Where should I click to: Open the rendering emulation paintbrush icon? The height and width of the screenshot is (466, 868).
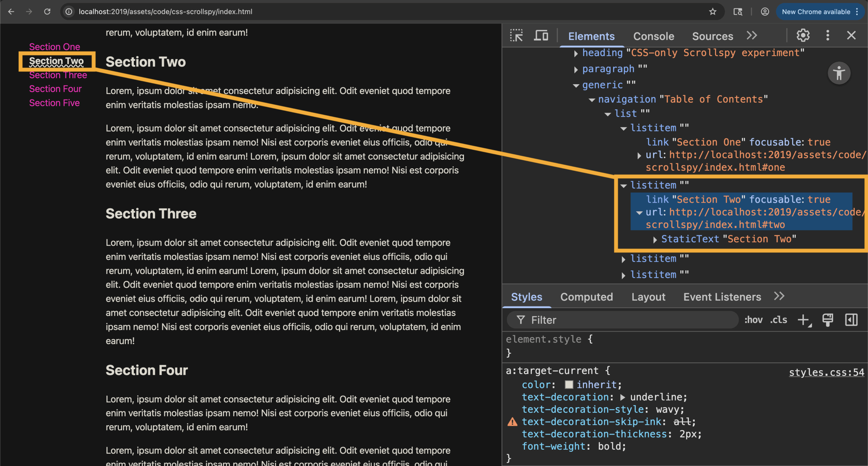(828, 320)
